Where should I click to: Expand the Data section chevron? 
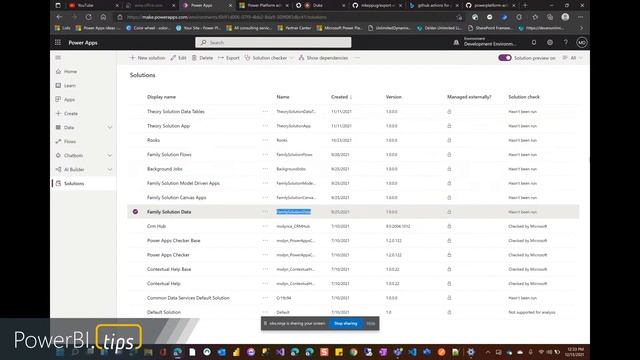click(110, 128)
